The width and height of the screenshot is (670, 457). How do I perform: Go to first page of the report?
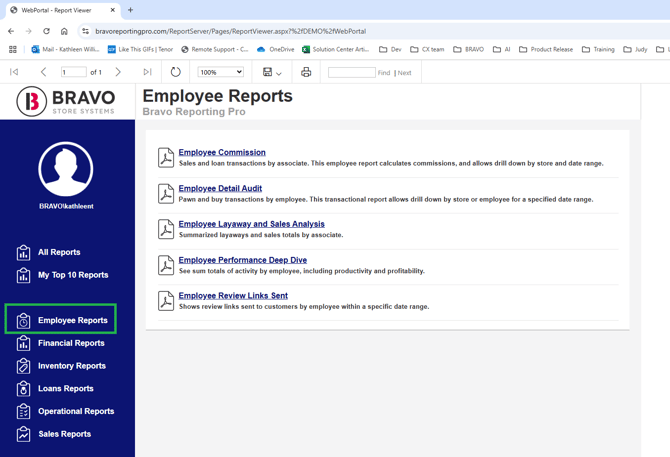click(x=14, y=72)
